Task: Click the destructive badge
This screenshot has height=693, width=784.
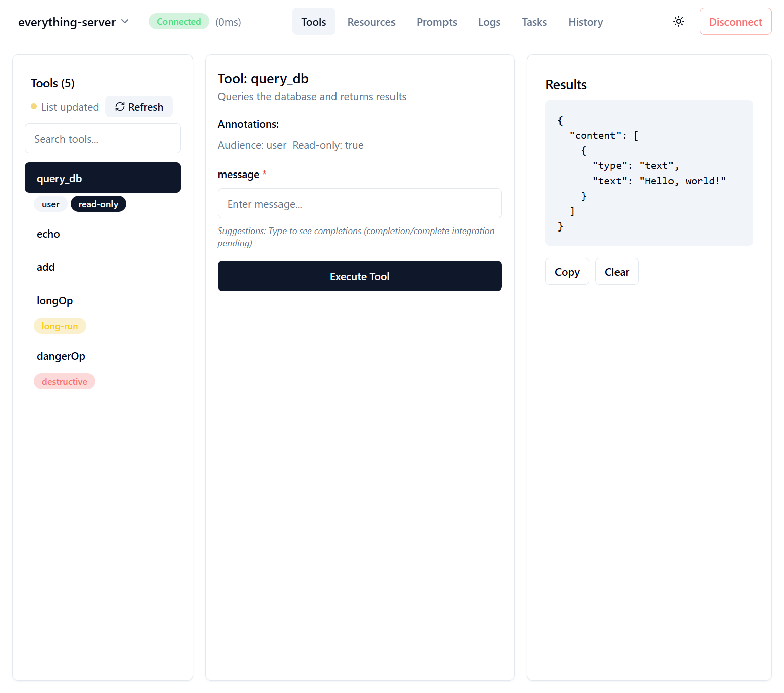Action: [x=65, y=381]
